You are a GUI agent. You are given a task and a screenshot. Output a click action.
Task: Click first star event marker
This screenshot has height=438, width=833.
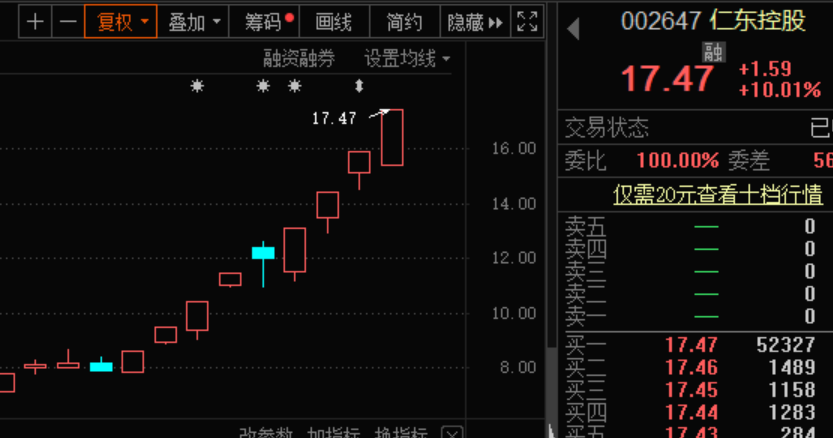coord(197,86)
